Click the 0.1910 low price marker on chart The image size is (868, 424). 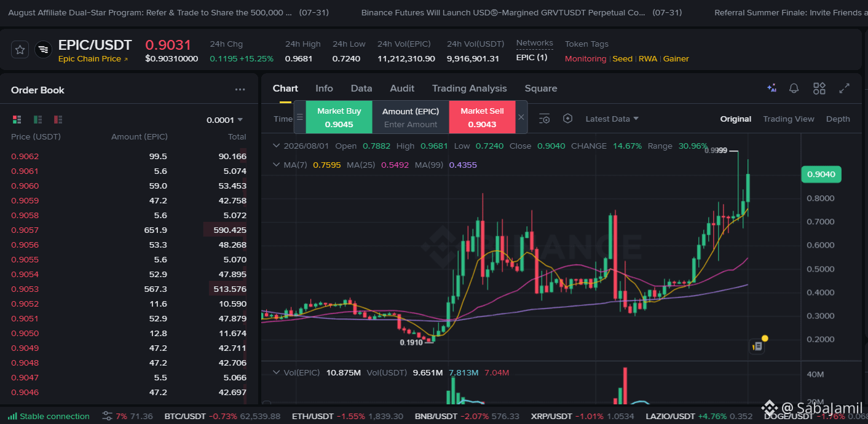coord(411,342)
